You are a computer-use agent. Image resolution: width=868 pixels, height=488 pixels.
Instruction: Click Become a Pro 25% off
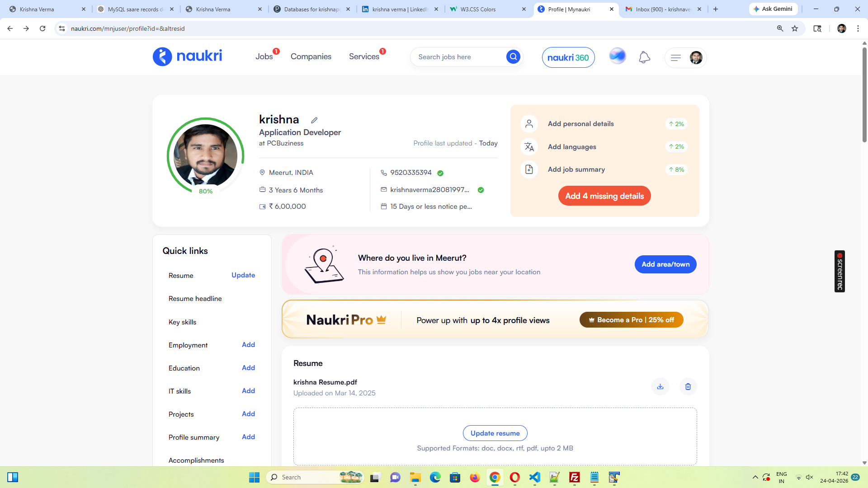point(631,320)
